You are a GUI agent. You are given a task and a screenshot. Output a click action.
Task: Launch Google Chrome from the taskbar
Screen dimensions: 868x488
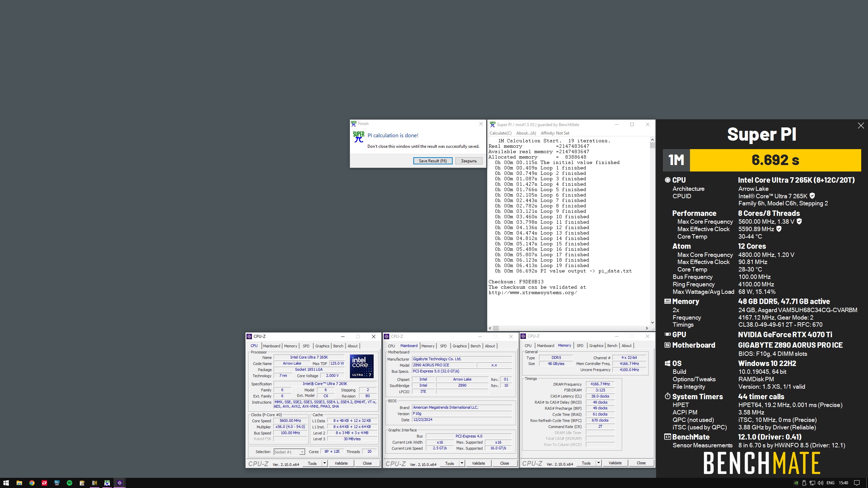coord(32,483)
